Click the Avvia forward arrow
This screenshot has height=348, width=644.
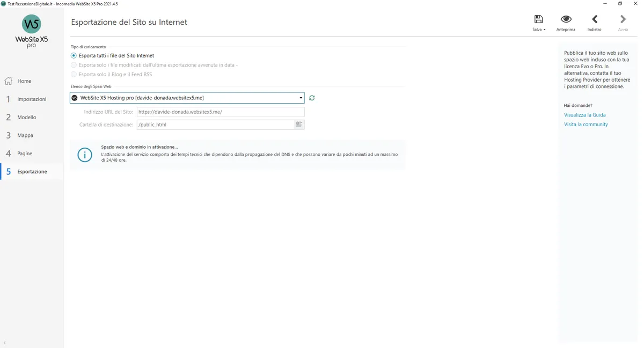click(623, 19)
